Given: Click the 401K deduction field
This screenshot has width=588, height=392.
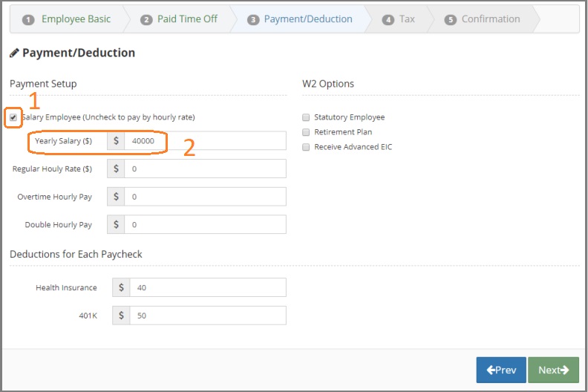Looking at the screenshot, I should point(208,316).
